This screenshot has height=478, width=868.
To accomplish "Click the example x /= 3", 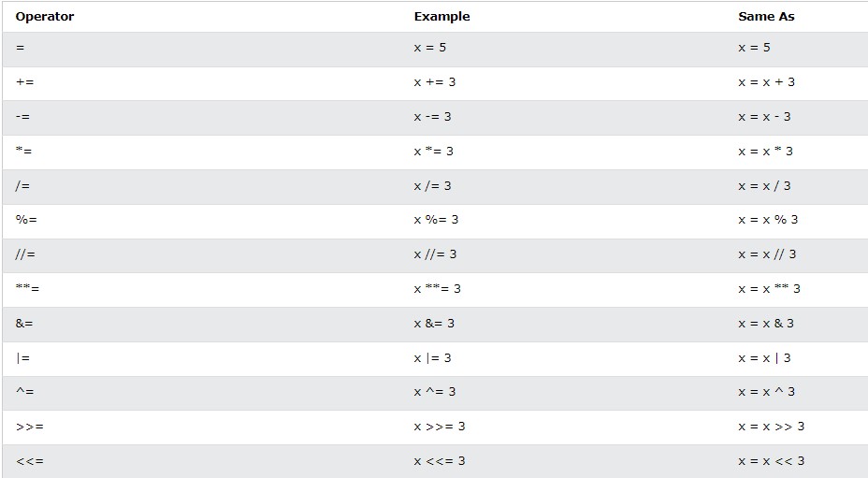I will click(x=432, y=186).
